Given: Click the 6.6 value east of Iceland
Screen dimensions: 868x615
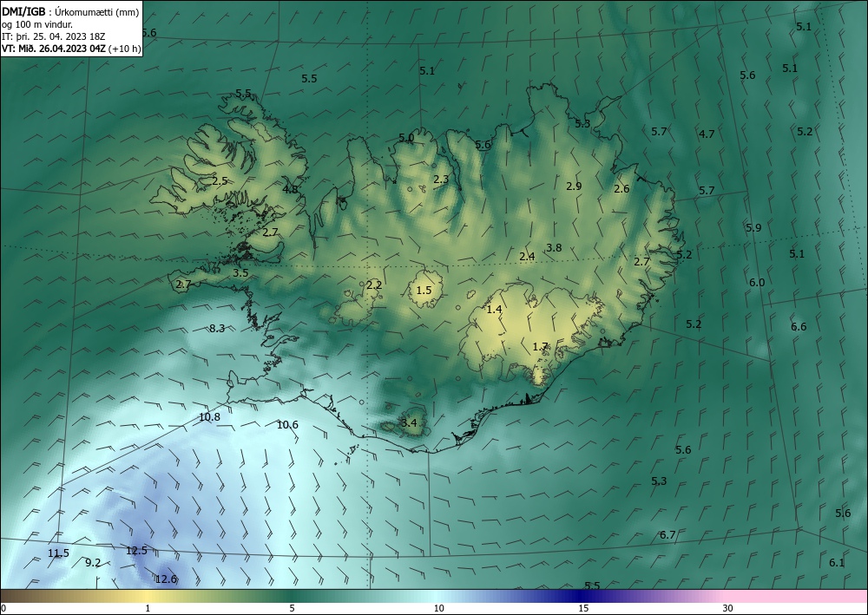Looking at the screenshot, I should coord(799,327).
